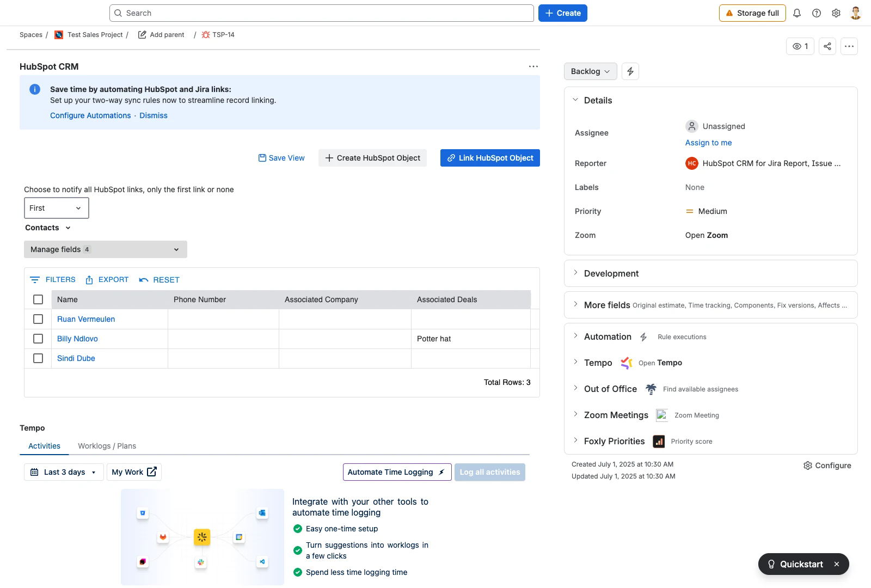Click the Open Zoom link
Viewport: 871px width, 588px height.
(707, 235)
